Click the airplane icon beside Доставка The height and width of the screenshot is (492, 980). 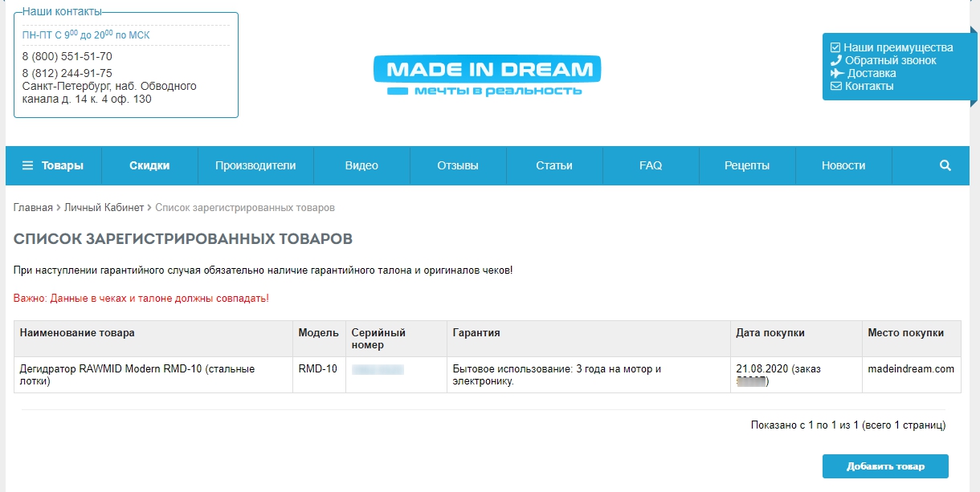[x=837, y=73]
